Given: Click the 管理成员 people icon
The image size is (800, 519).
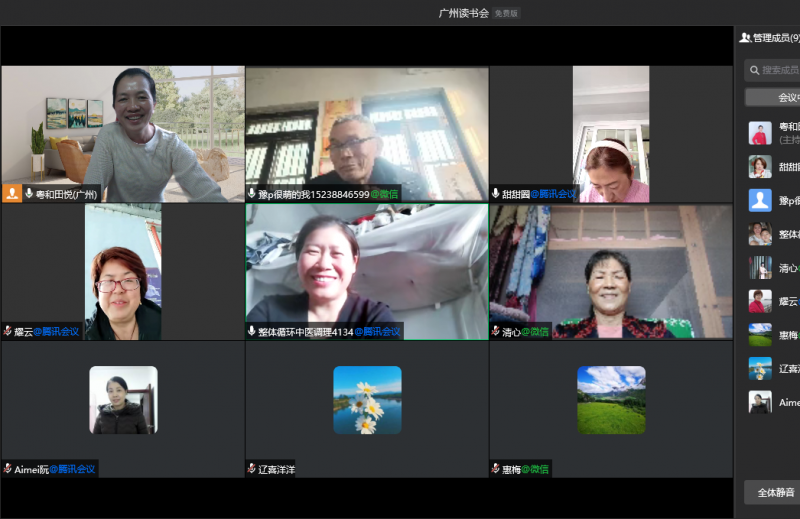Looking at the screenshot, I should click(745, 38).
